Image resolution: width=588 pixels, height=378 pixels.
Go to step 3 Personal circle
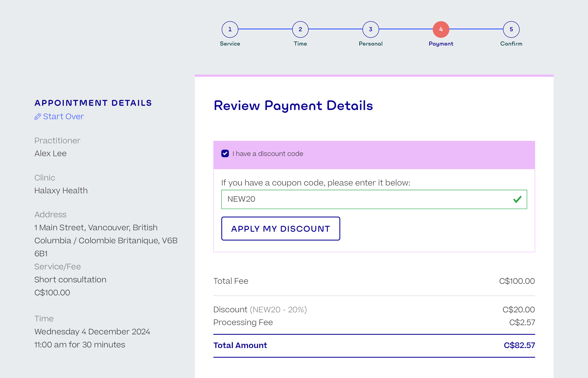tap(371, 29)
